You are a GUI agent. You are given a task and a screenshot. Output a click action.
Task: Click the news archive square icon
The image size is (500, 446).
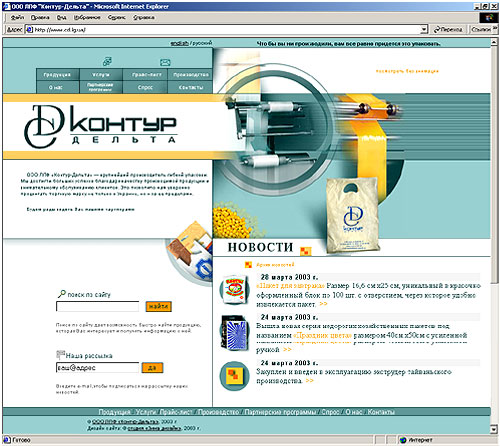248,265
